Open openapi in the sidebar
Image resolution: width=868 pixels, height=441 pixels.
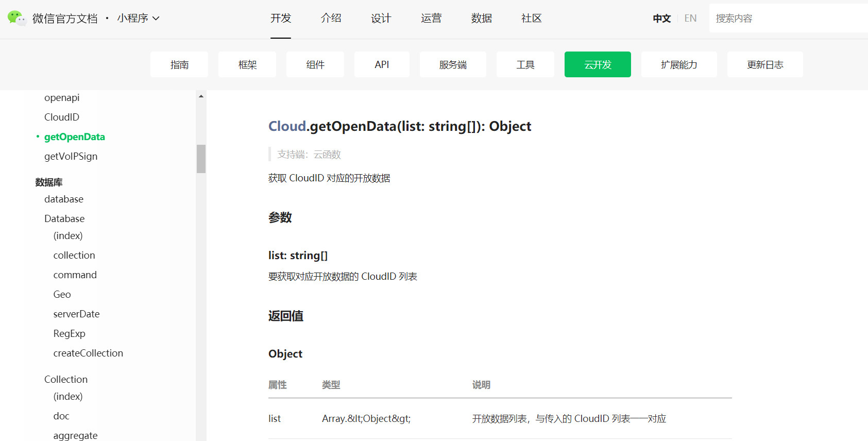point(62,98)
